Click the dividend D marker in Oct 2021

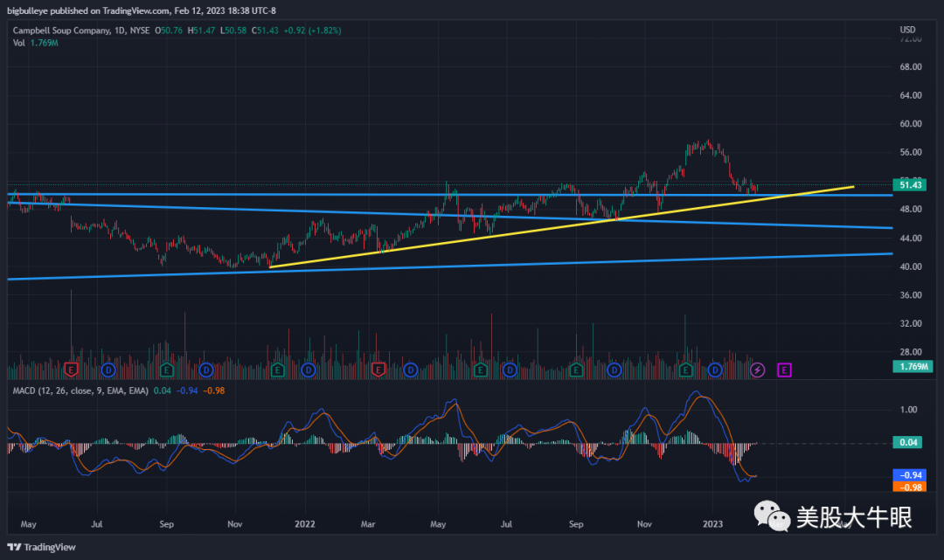206,370
